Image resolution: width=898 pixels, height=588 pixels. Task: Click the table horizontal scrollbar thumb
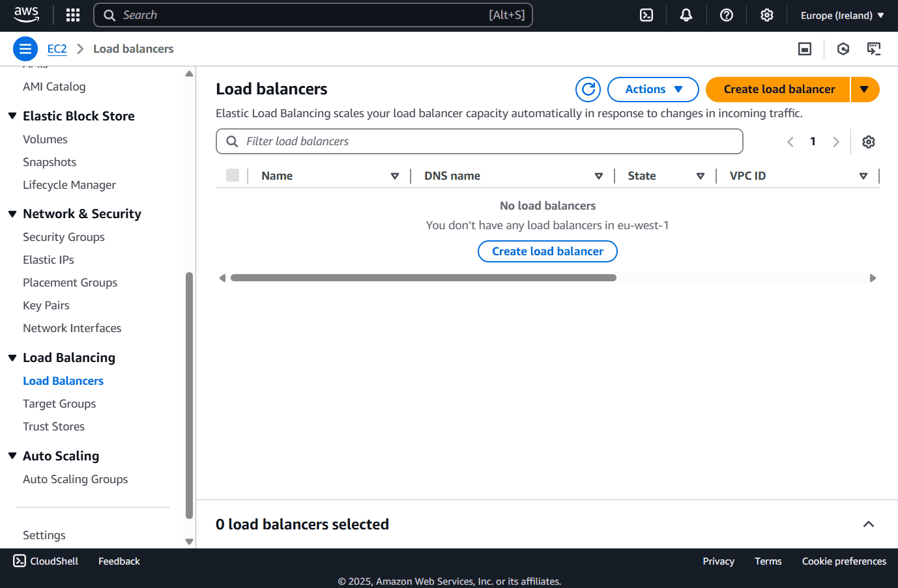(424, 278)
